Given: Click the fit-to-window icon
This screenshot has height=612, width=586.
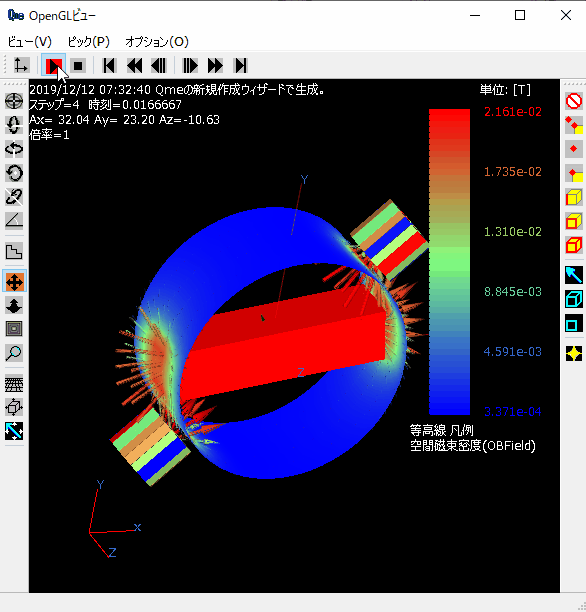Looking at the screenshot, I should 14,329.
